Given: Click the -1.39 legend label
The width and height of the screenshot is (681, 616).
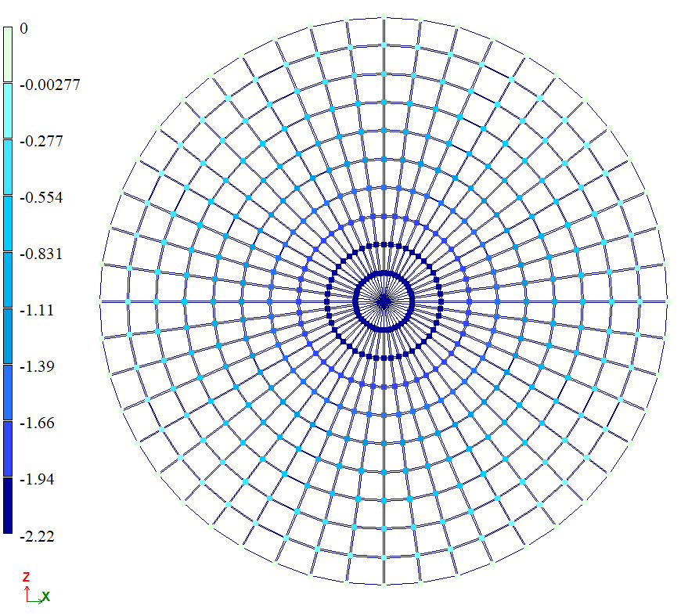Looking at the screenshot, I should [35, 366].
